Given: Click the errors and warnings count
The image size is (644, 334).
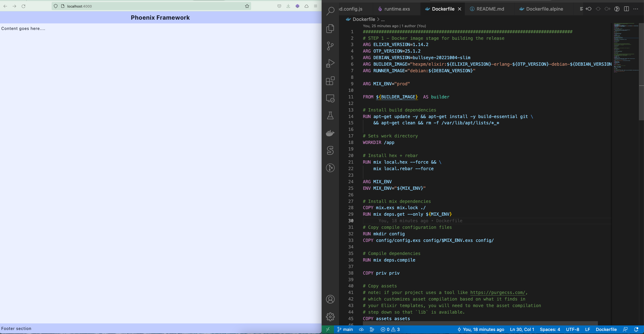Looking at the screenshot, I should click(390, 329).
